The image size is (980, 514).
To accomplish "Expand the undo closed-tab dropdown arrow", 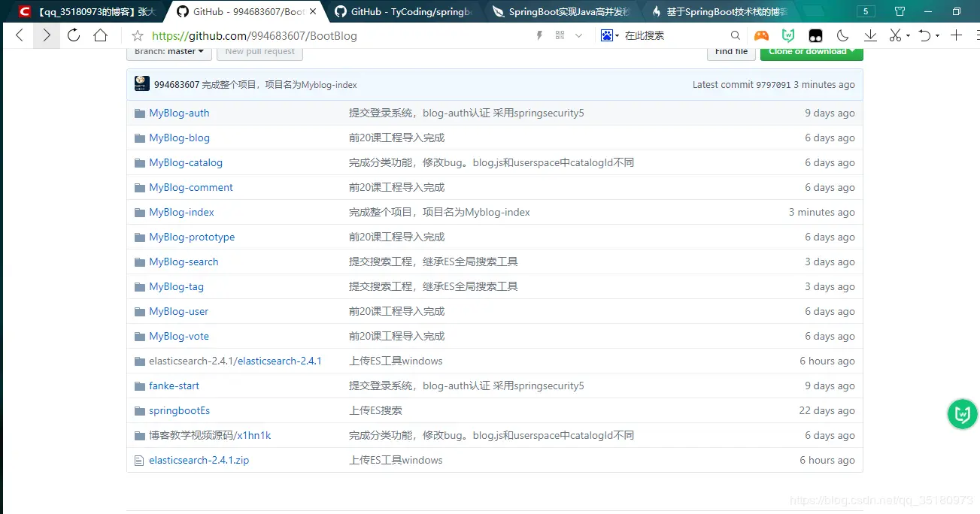I will click(x=939, y=36).
